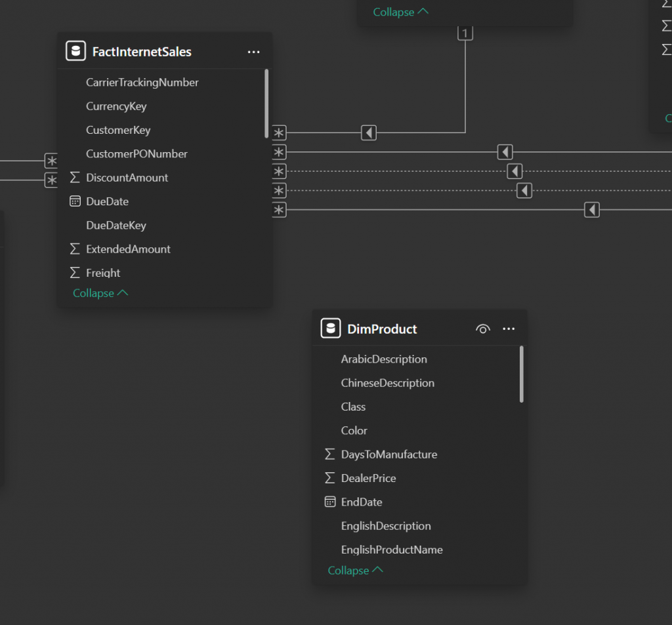Click the filter direction arrow on the CustomerKey relationship line
672x625 pixels.
[369, 133]
